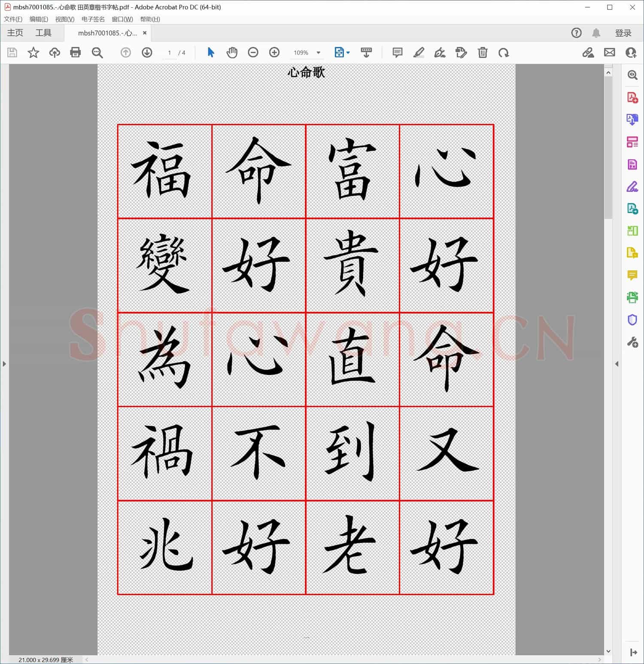The image size is (644, 664).
Task: Click the sticky note comment icon
Action: click(x=397, y=52)
